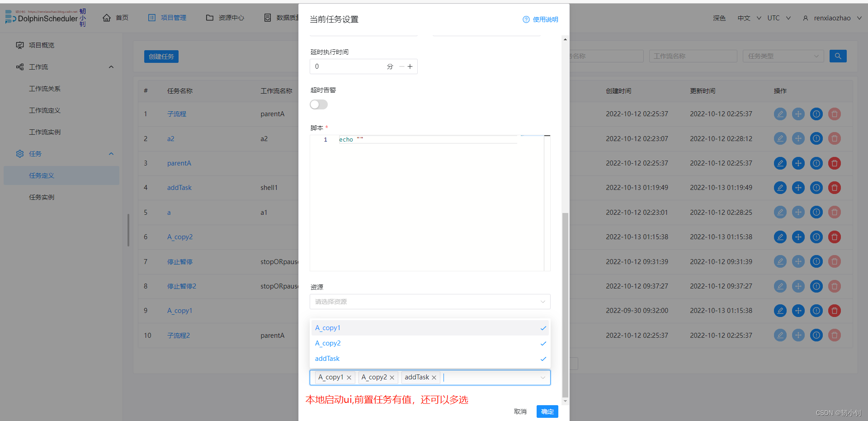Open the A_copy1 task link

point(180,311)
